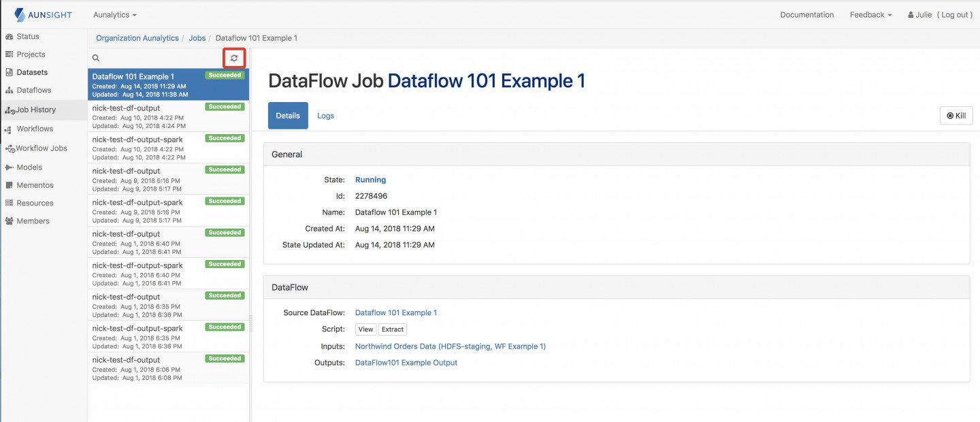
Task: Select nick-test-df-output job created Aug 1 6:06 PM
Action: click(168, 368)
